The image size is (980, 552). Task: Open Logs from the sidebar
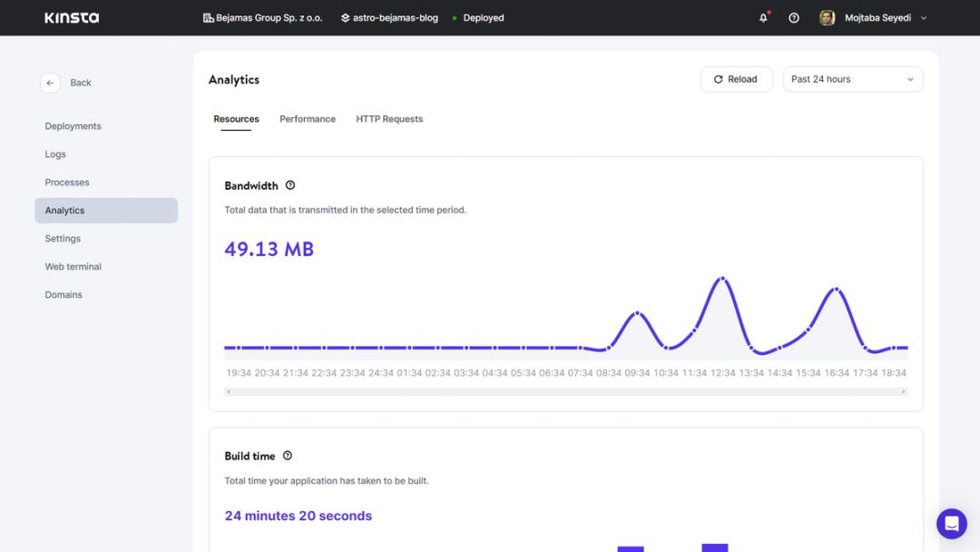55,153
